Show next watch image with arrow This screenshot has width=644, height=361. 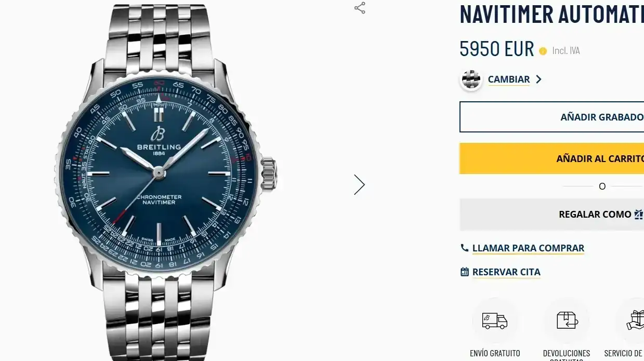pos(359,184)
